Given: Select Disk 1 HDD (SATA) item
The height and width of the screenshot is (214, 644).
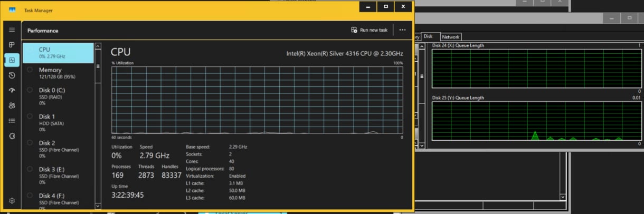Looking at the screenshot, I should click(x=58, y=123).
